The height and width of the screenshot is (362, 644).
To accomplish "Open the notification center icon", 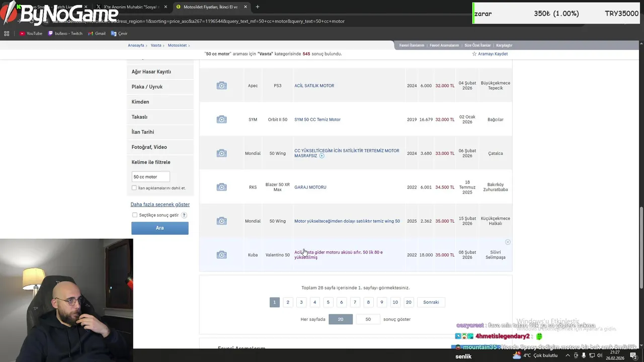I will pyautogui.click(x=633, y=355).
